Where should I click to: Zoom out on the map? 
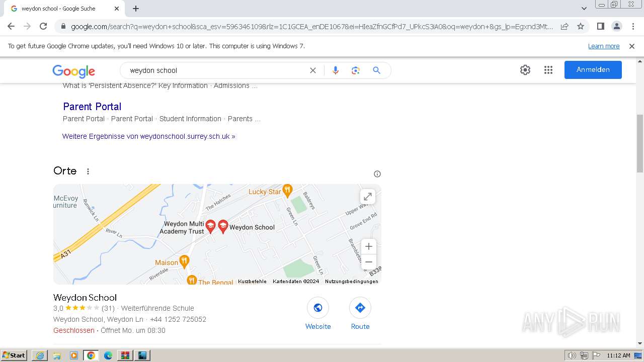click(x=369, y=262)
